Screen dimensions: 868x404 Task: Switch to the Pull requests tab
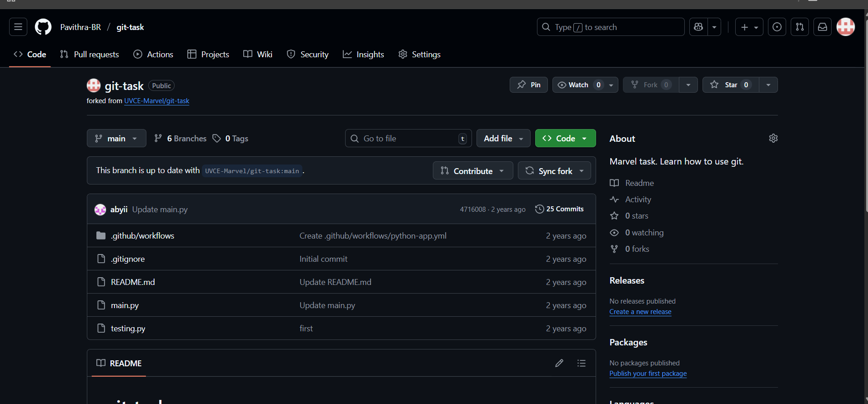pos(90,55)
